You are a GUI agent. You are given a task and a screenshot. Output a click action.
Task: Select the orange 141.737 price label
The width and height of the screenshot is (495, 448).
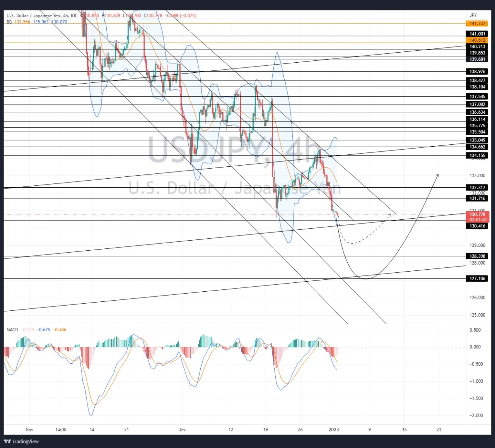pyautogui.click(x=477, y=24)
